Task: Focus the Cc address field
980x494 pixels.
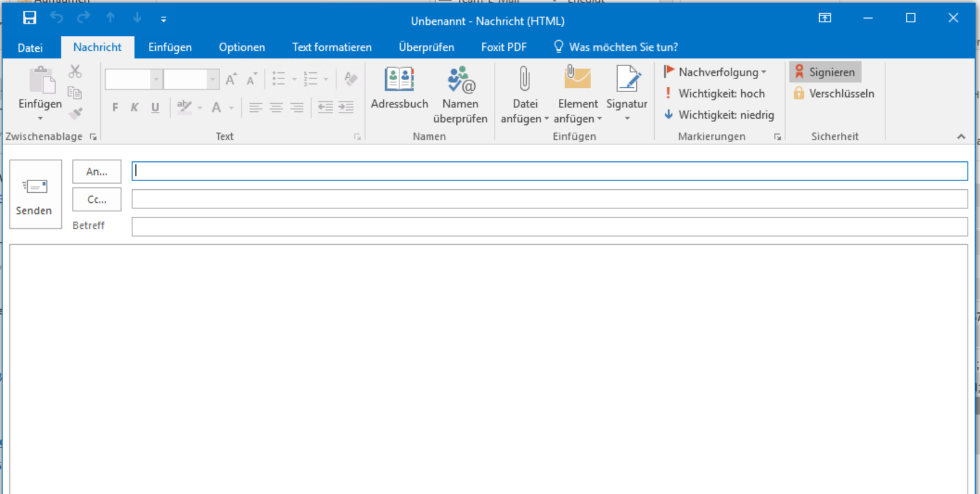Action: [550, 199]
